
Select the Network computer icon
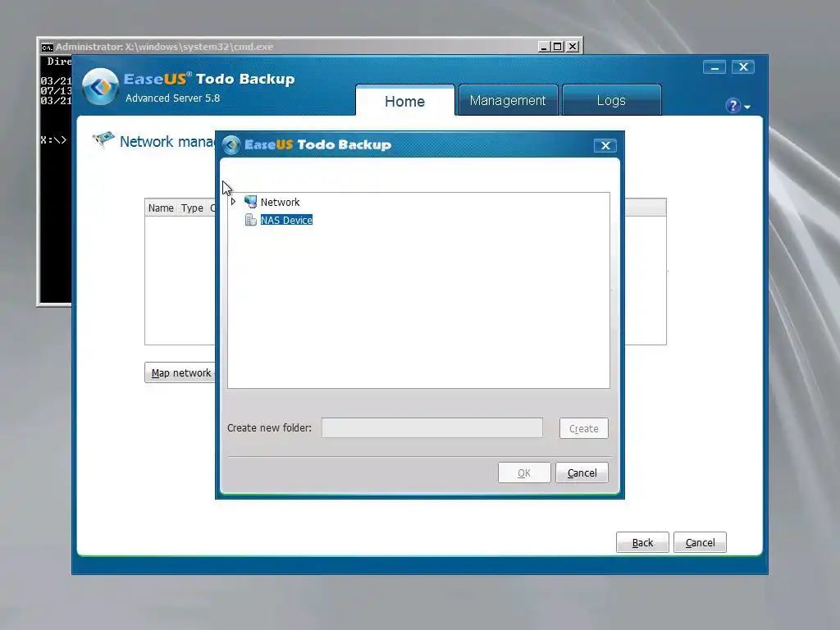[251, 202]
